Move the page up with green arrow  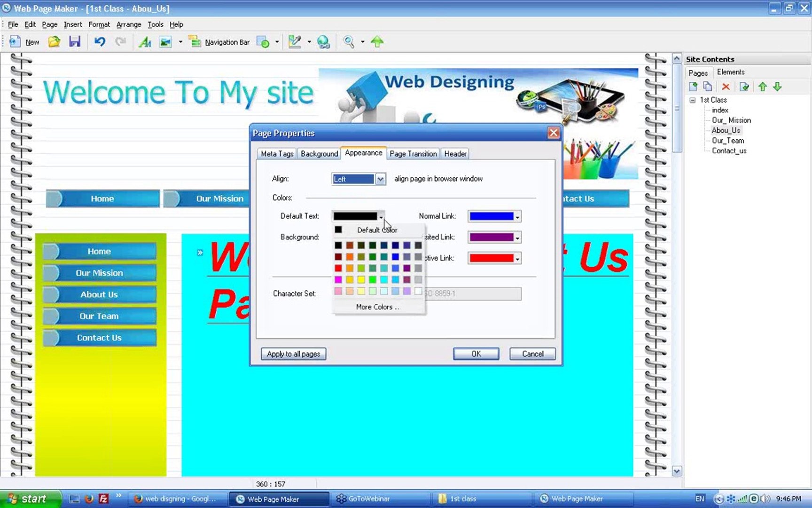763,87
